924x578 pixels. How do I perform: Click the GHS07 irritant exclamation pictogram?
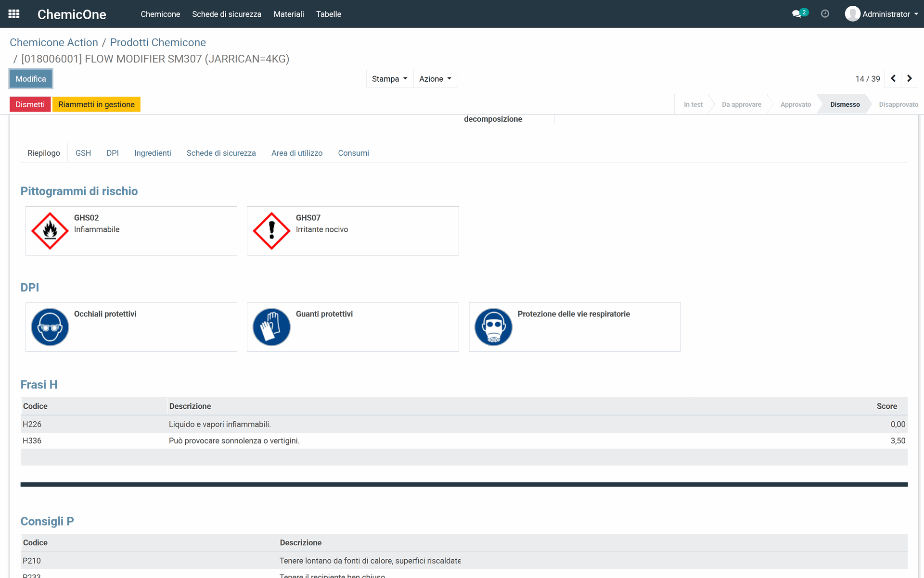(x=271, y=231)
